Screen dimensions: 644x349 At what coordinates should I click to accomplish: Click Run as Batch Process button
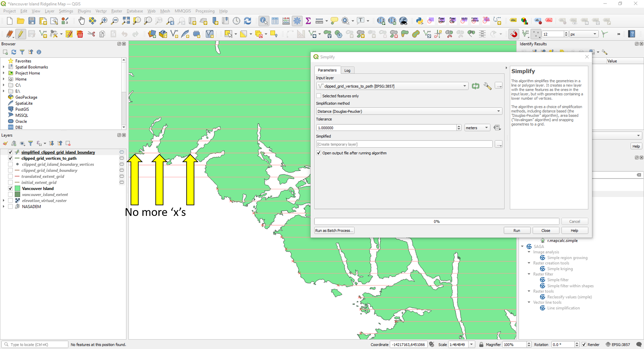(334, 230)
